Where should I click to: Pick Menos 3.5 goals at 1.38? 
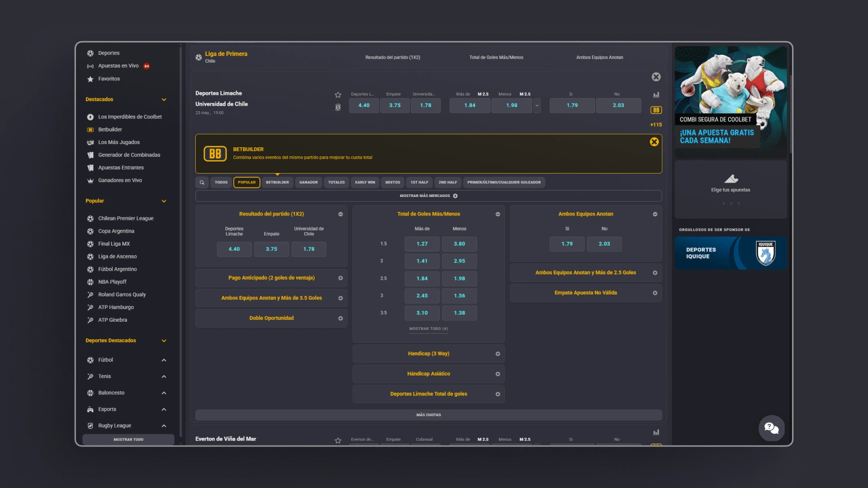point(459,313)
